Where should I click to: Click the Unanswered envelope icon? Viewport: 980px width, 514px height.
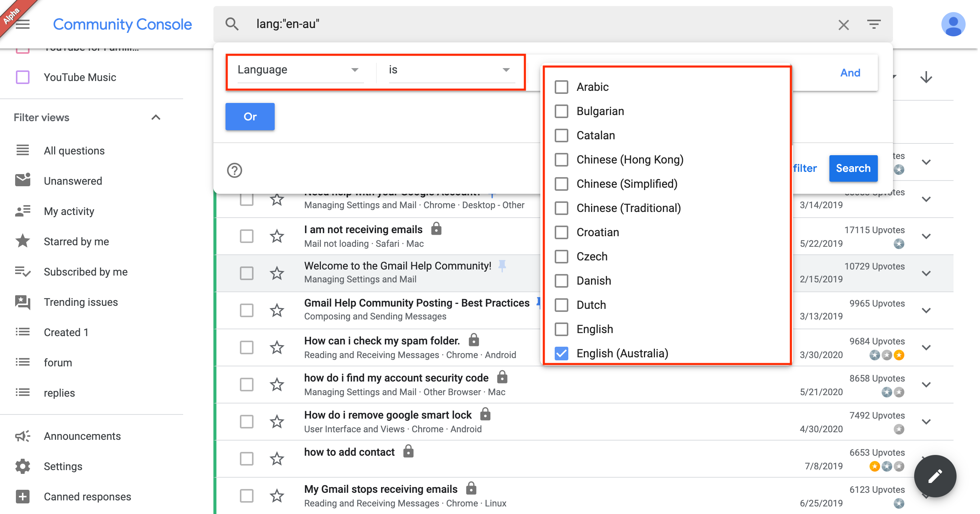tap(23, 180)
